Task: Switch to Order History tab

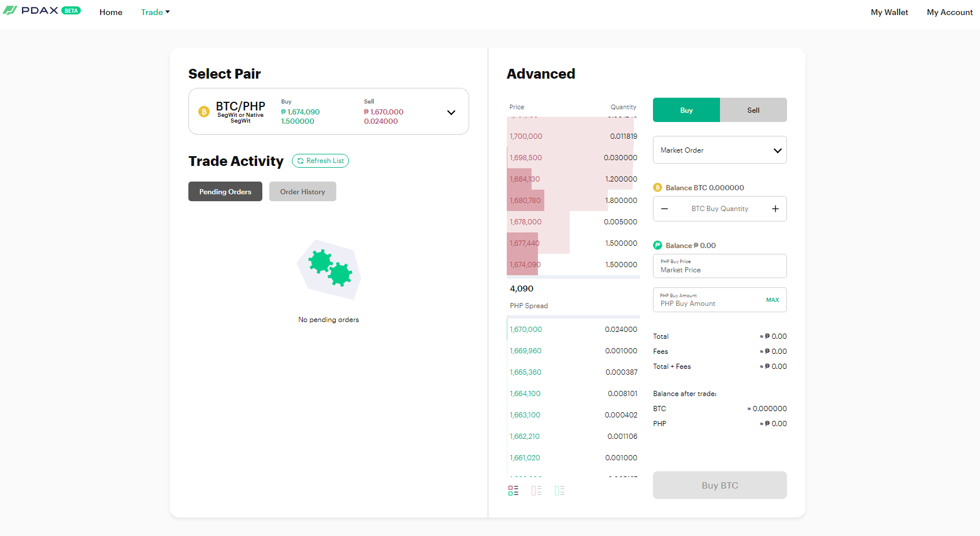Action: pos(303,191)
